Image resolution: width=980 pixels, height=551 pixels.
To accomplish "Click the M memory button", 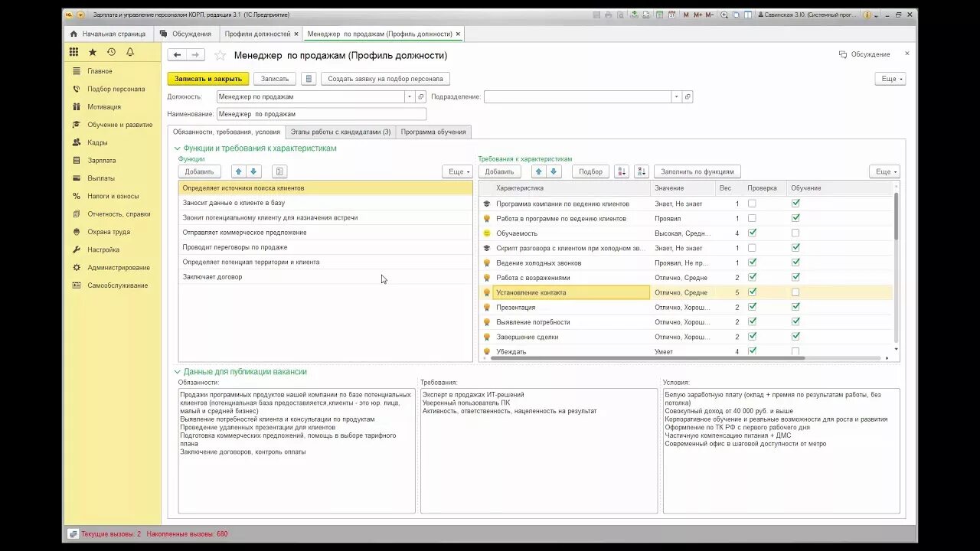I will [686, 15].
